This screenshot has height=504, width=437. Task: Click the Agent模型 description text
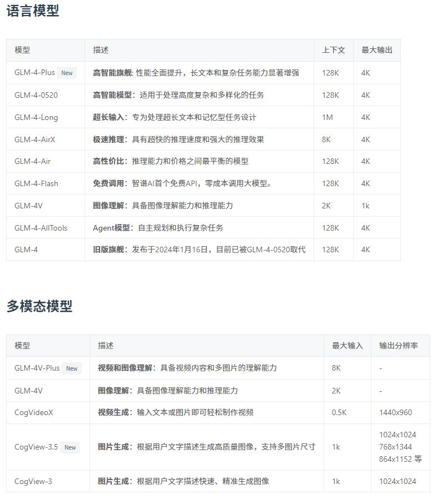click(x=158, y=228)
